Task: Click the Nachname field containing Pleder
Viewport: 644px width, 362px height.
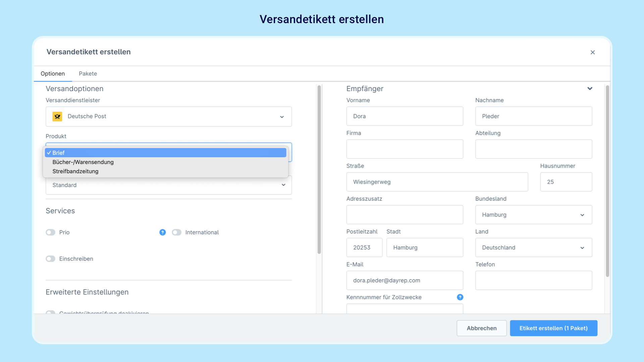Action: (533, 116)
